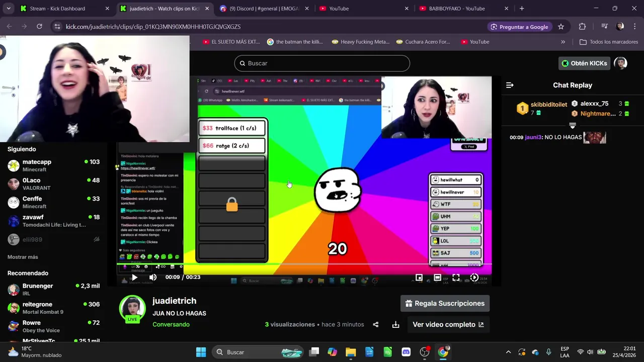Mute the clip volume speaker icon
644x362 pixels.
pos(153,277)
